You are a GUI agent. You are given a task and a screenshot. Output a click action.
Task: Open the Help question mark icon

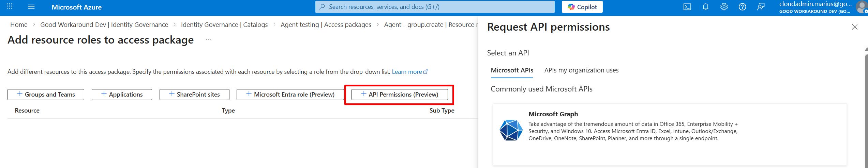tap(742, 7)
